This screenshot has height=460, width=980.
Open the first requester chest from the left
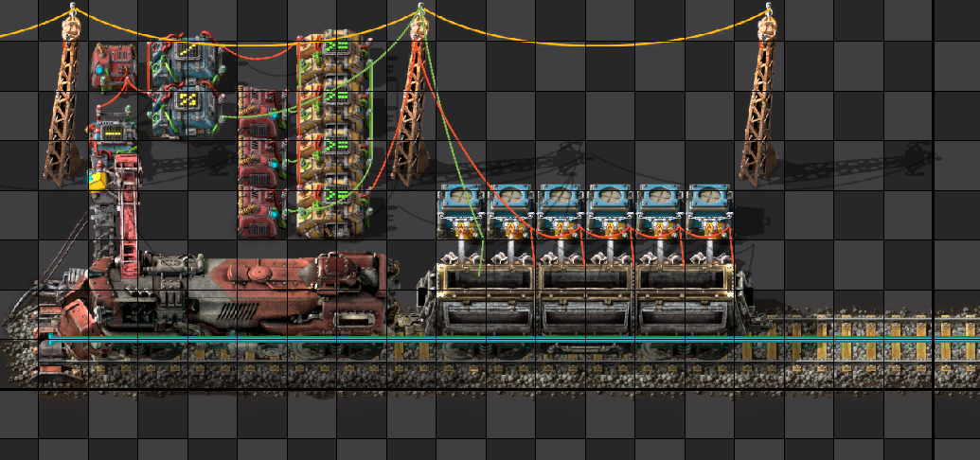461,203
